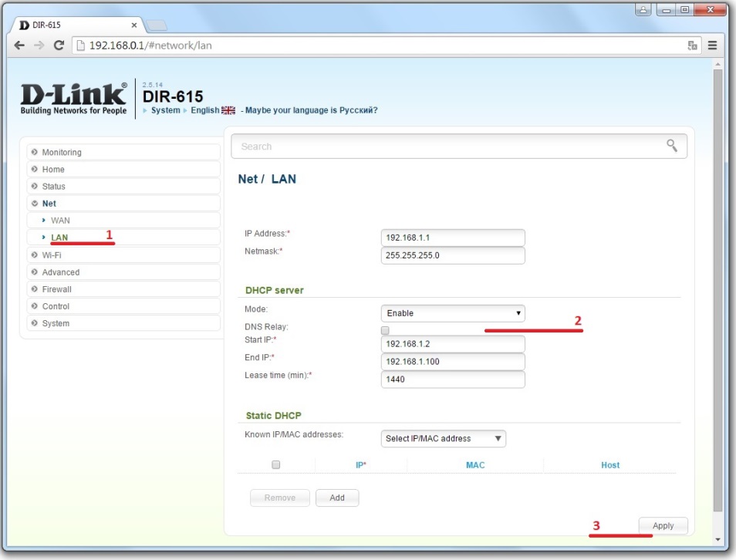Click the page vertical scrollbar thumb
The image size is (736, 560).
click(717, 290)
